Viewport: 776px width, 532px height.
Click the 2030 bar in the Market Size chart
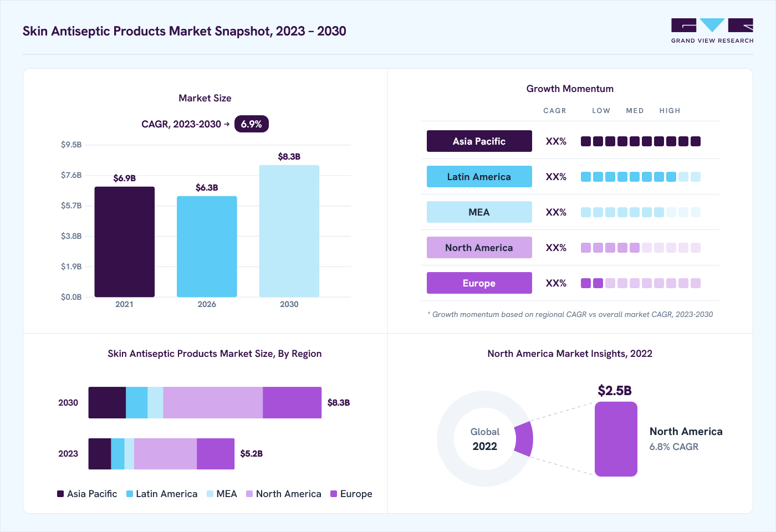[289, 231]
